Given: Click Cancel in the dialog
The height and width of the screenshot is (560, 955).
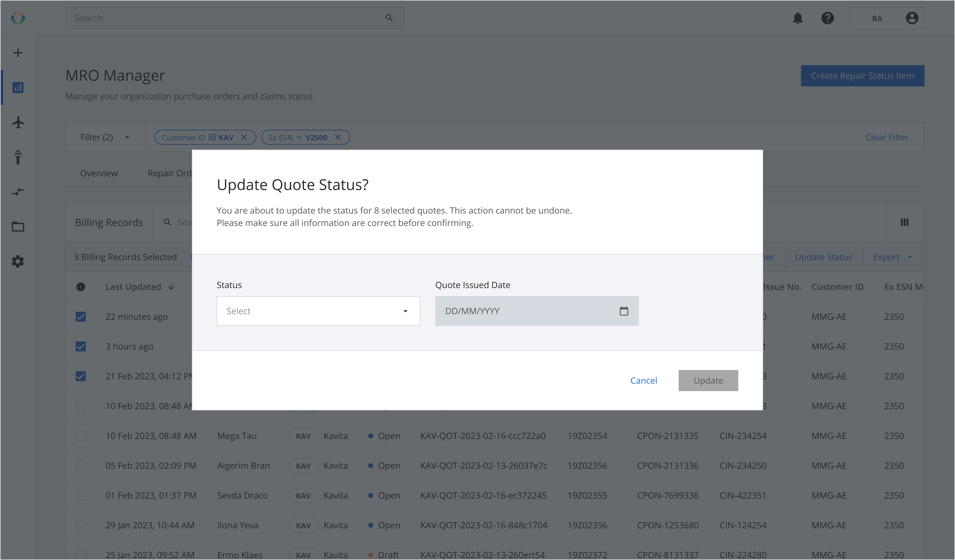Looking at the screenshot, I should (644, 381).
